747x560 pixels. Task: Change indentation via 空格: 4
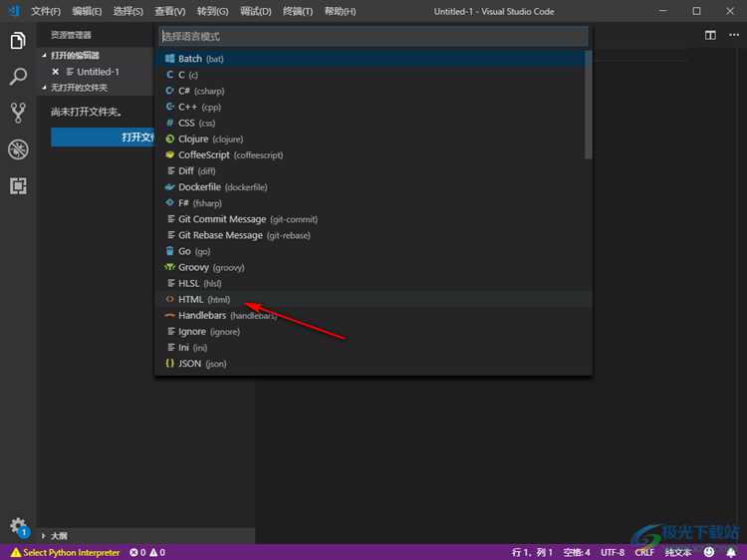click(x=577, y=552)
